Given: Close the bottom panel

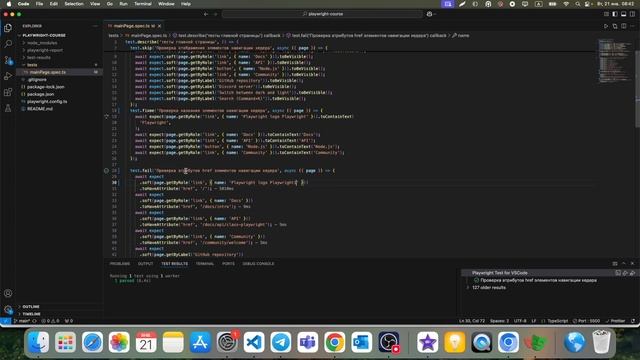Looking at the screenshot, I should [632, 264].
